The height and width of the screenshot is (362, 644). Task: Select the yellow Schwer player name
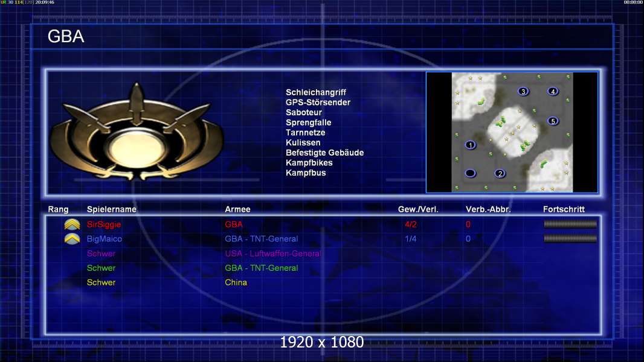pyautogui.click(x=101, y=282)
